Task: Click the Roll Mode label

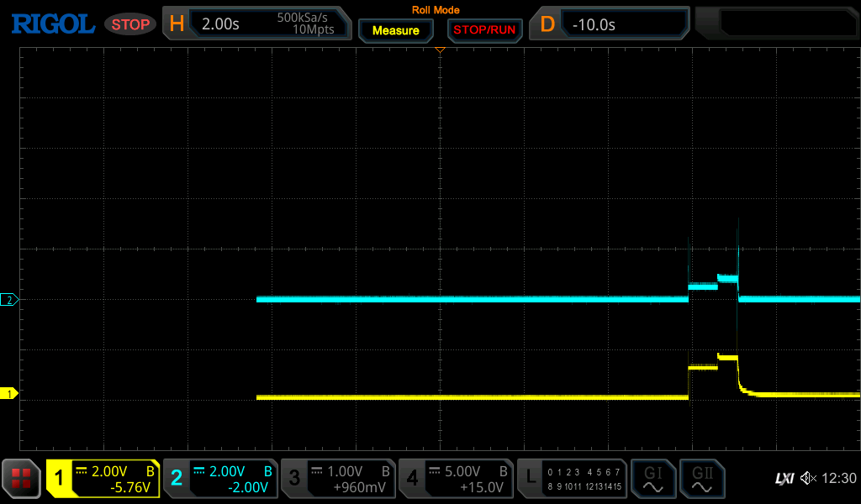Action: pos(436,10)
